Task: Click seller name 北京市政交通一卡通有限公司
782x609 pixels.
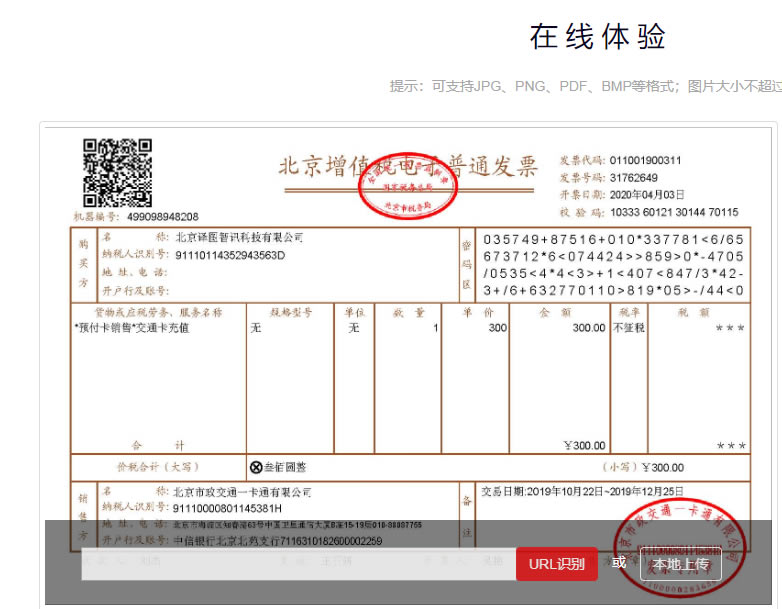Action: [241, 492]
